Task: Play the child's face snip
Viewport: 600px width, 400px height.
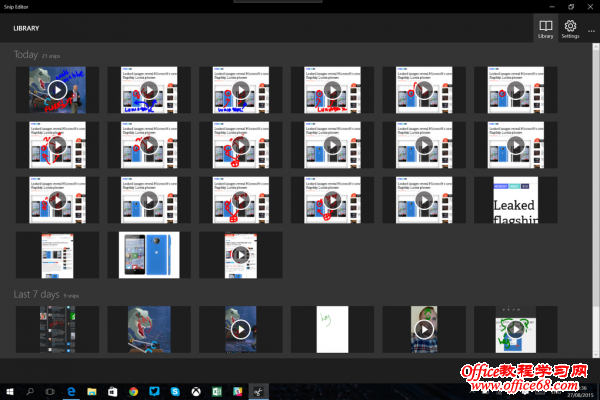Action: click(424, 329)
